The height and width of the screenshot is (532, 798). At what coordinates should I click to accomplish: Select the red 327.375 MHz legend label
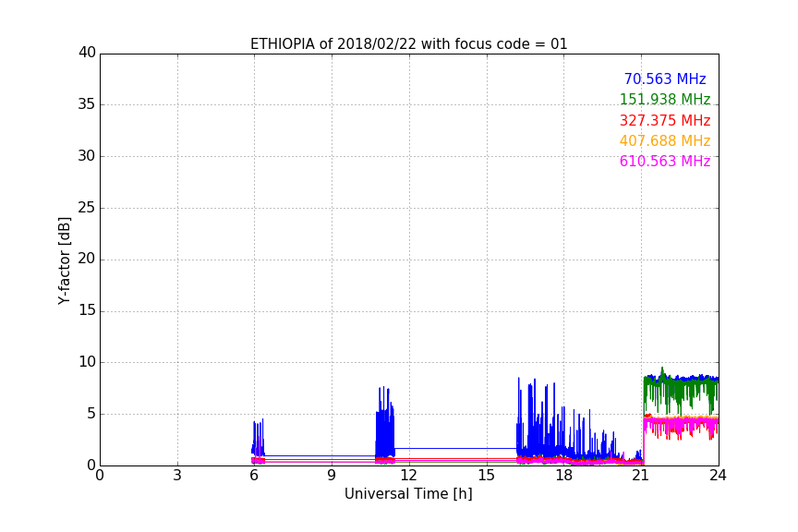tap(665, 120)
